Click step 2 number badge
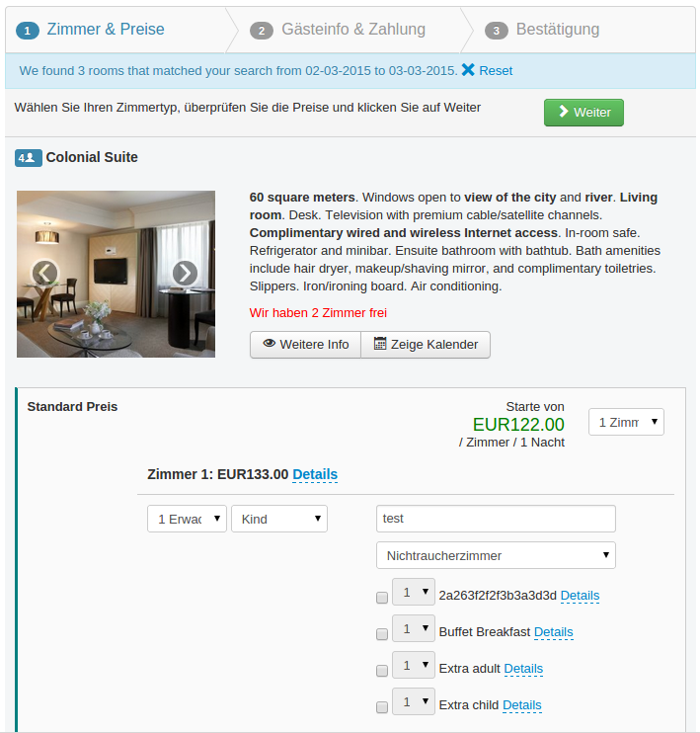Viewport: 700px width, 733px height. coord(262,31)
